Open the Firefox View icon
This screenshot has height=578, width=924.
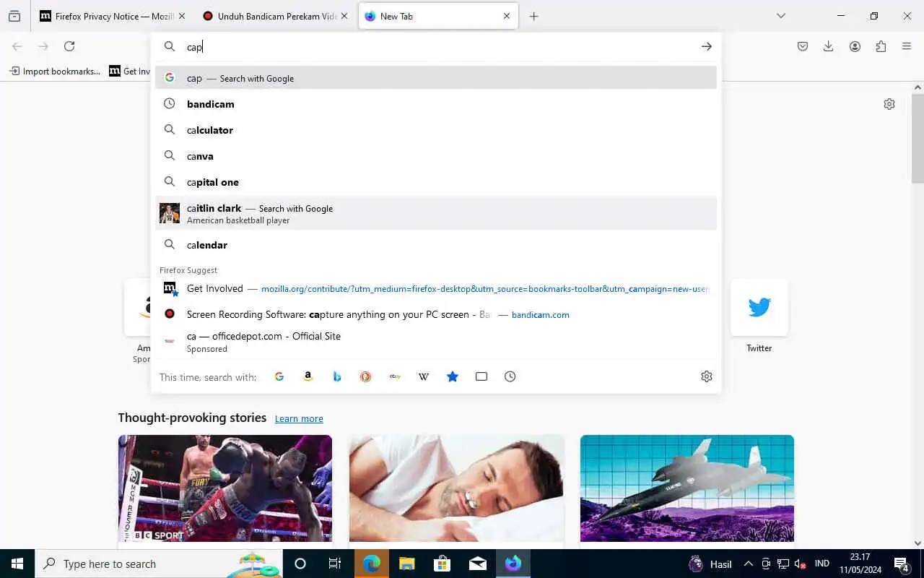click(x=14, y=16)
